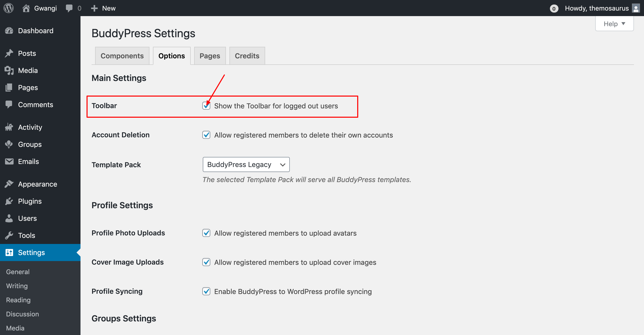
Task: Click the Settings menu label
Action: 31,253
